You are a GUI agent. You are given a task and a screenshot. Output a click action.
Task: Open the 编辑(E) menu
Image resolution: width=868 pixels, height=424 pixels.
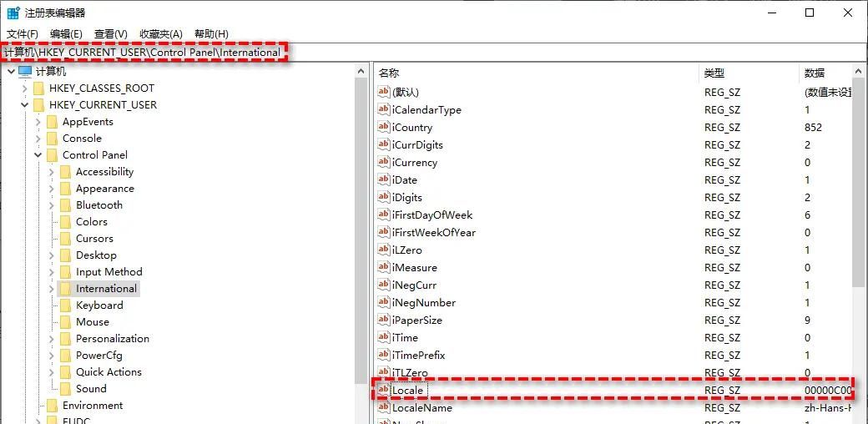[x=66, y=33]
